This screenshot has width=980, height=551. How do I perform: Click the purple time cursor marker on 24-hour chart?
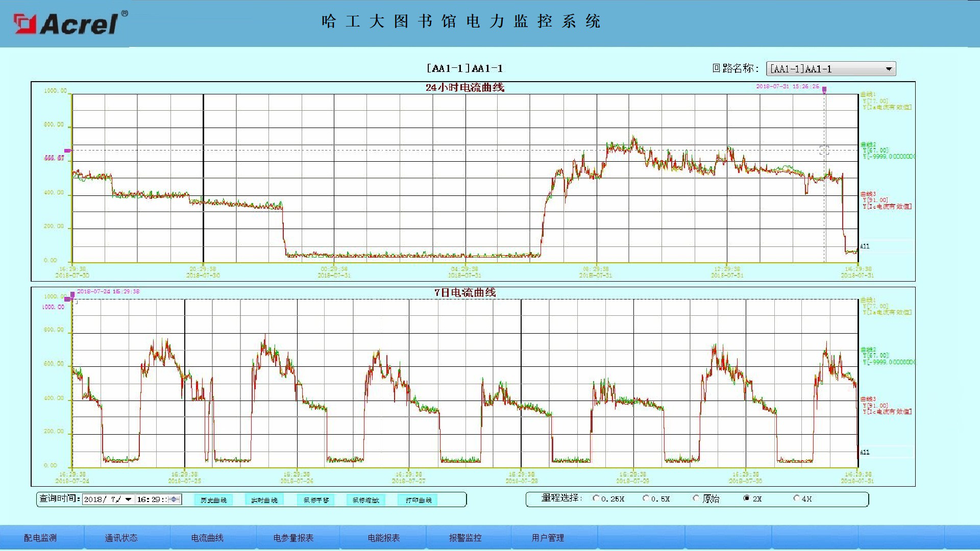click(x=824, y=90)
